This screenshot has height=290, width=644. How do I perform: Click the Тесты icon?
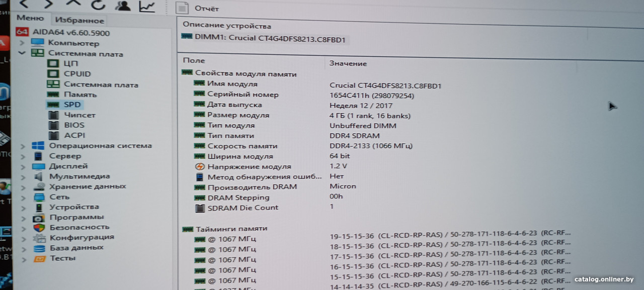tap(39, 259)
